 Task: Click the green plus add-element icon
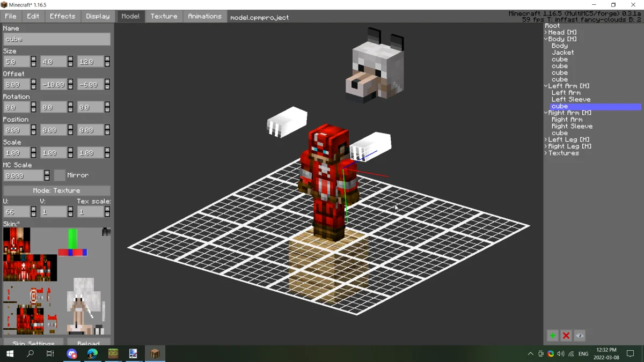point(552,336)
